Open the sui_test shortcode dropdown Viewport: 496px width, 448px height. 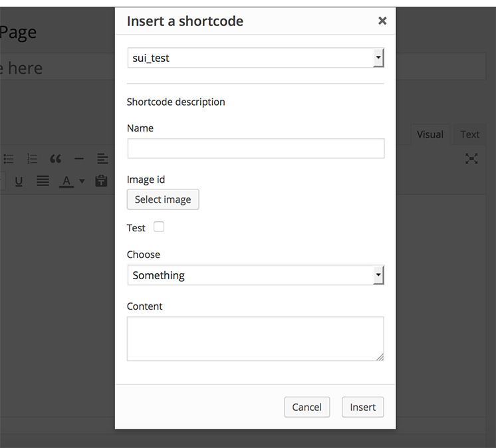tap(255, 58)
